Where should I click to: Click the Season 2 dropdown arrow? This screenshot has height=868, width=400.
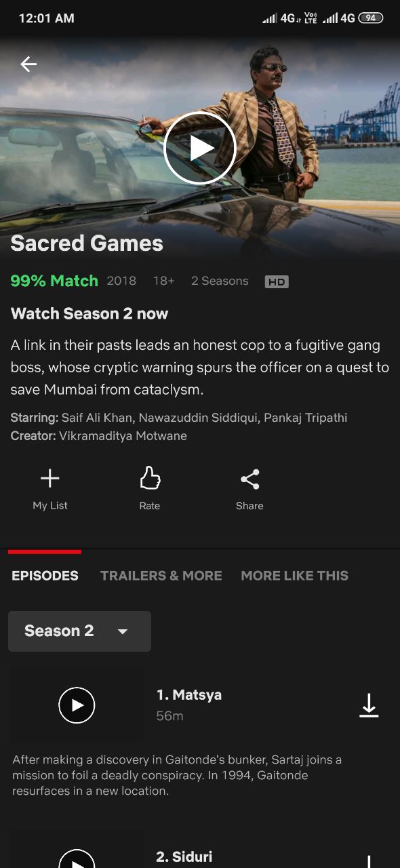click(x=123, y=631)
